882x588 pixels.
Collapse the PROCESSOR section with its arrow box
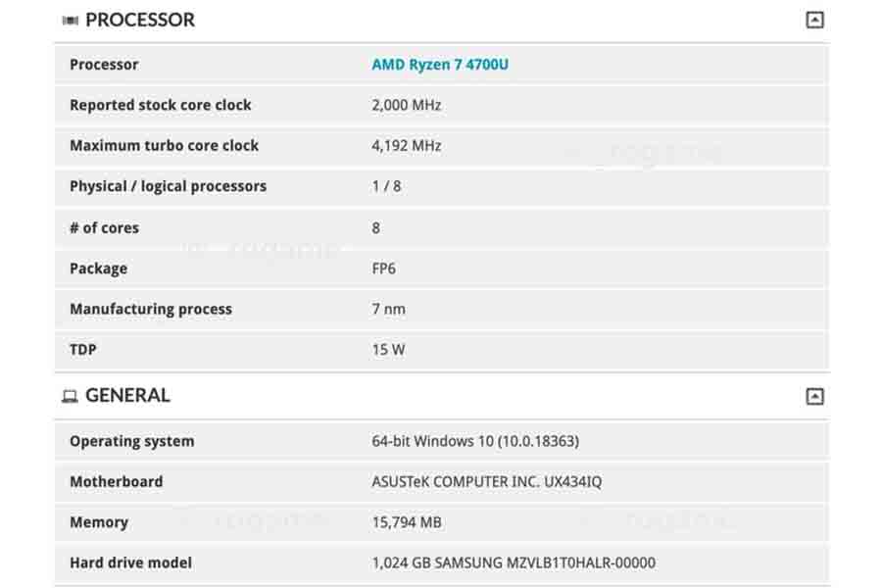point(814,21)
